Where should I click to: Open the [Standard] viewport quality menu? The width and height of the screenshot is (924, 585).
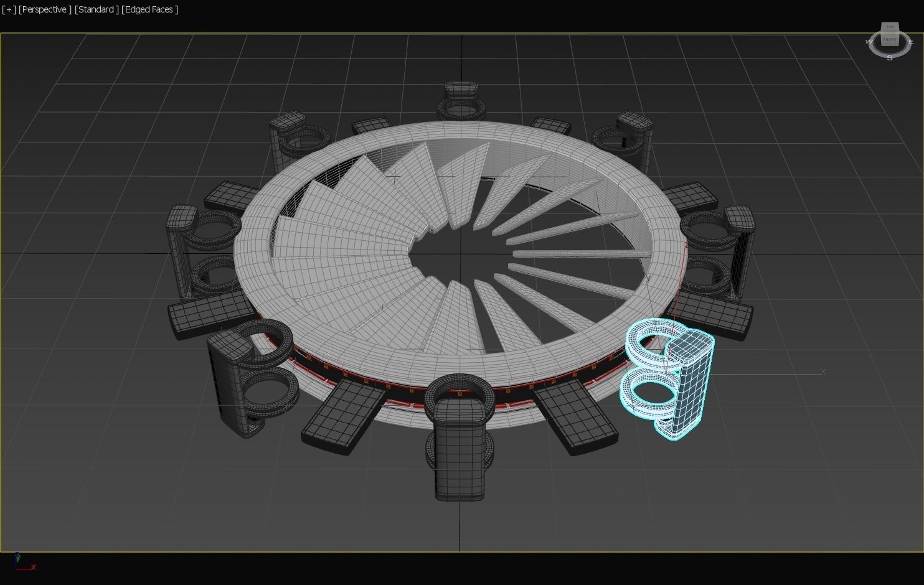[x=97, y=9]
